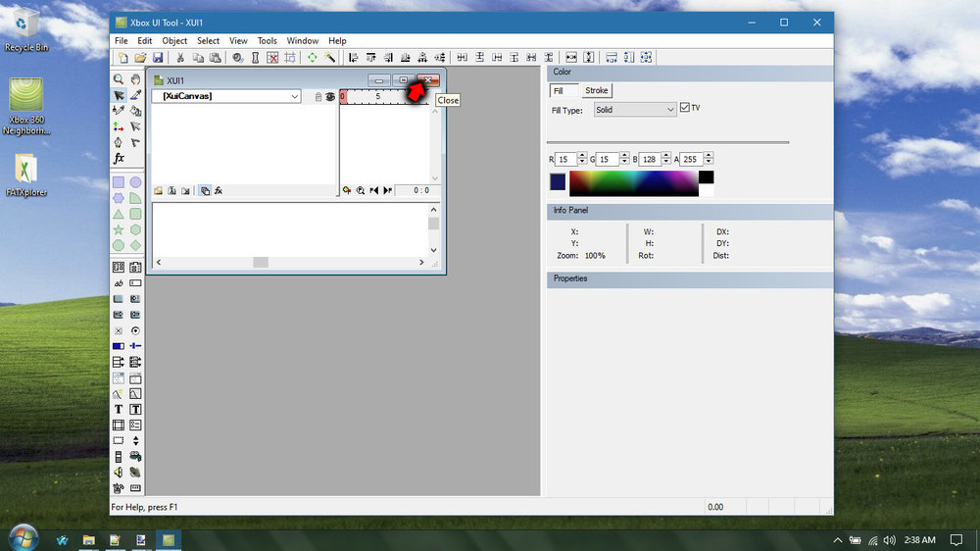980x551 pixels.
Task: Pick a color from the rainbow spectrum
Action: [634, 184]
